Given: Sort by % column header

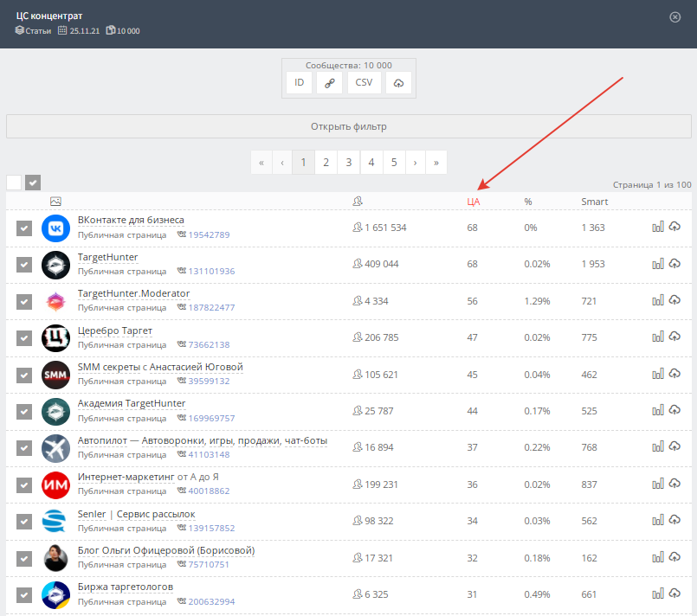Looking at the screenshot, I should [x=528, y=202].
